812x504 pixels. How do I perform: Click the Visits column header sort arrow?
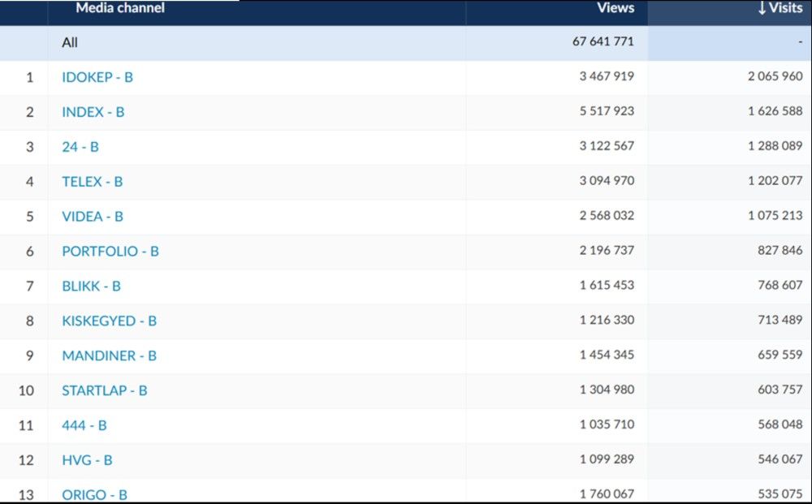click(x=762, y=8)
